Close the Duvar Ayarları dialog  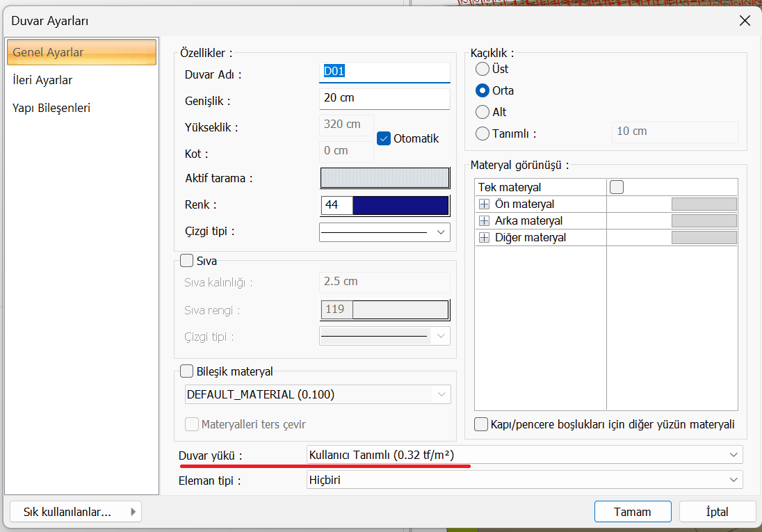(745, 21)
